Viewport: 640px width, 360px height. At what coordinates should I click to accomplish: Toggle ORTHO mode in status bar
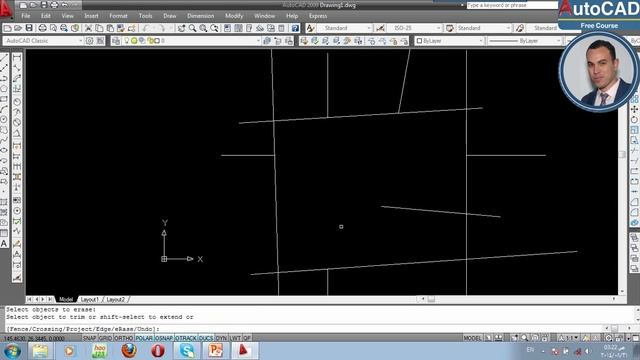point(123,338)
